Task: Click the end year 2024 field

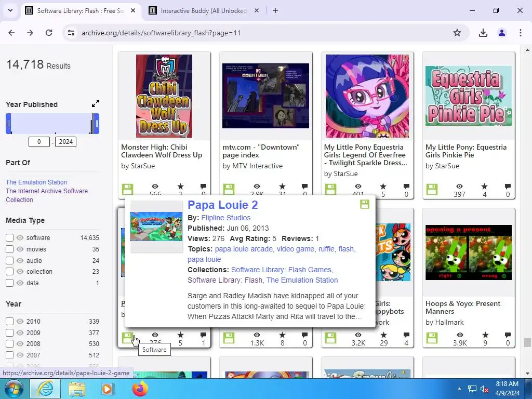Action: pos(66,142)
